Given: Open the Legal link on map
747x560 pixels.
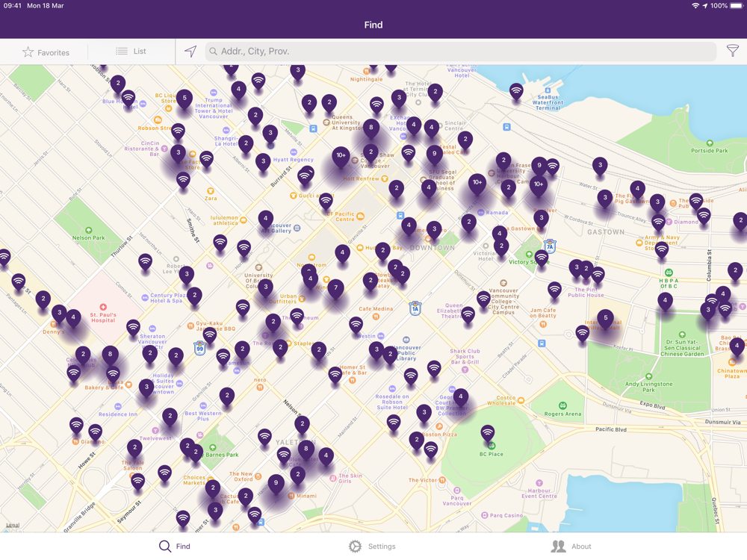Looking at the screenshot, I should click(x=13, y=525).
